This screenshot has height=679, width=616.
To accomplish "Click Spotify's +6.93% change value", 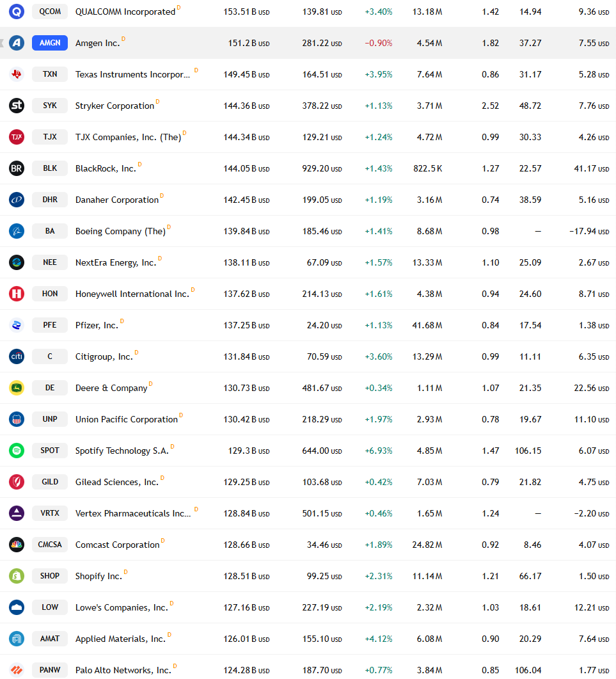I will tap(378, 451).
